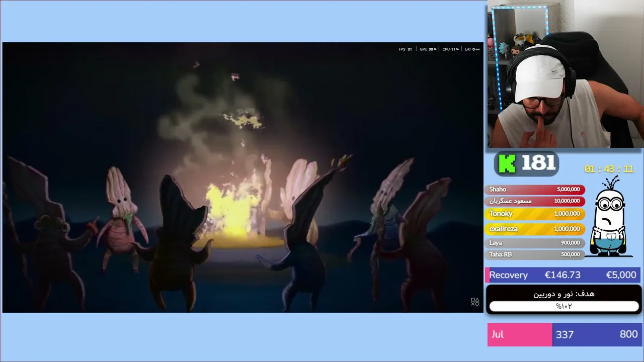This screenshot has height=362, width=644.
Task: Click the €5,000 target amount
Action: coord(621,275)
